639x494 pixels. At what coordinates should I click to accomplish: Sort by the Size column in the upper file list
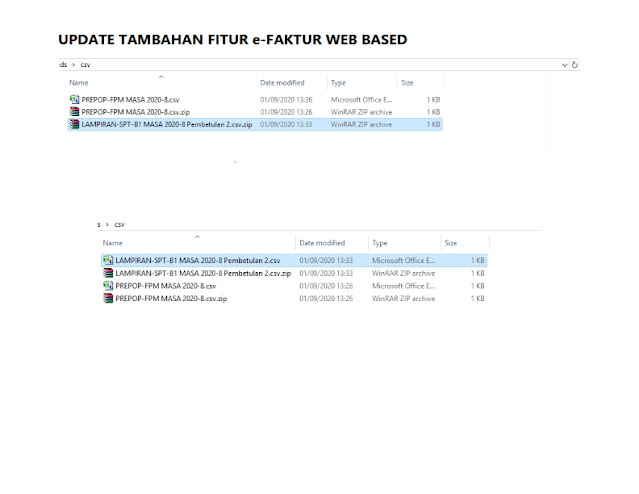[x=407, y=83]
